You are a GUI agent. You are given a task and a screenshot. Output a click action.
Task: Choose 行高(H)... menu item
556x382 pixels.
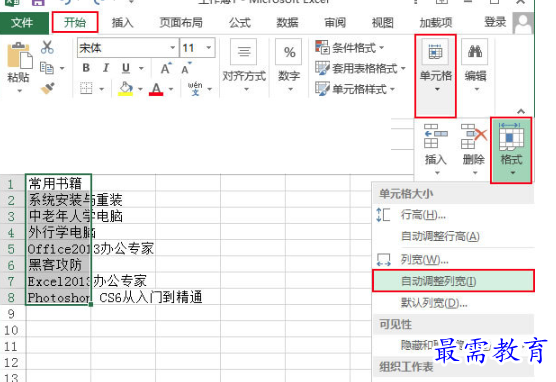click(x=454, y=215)
